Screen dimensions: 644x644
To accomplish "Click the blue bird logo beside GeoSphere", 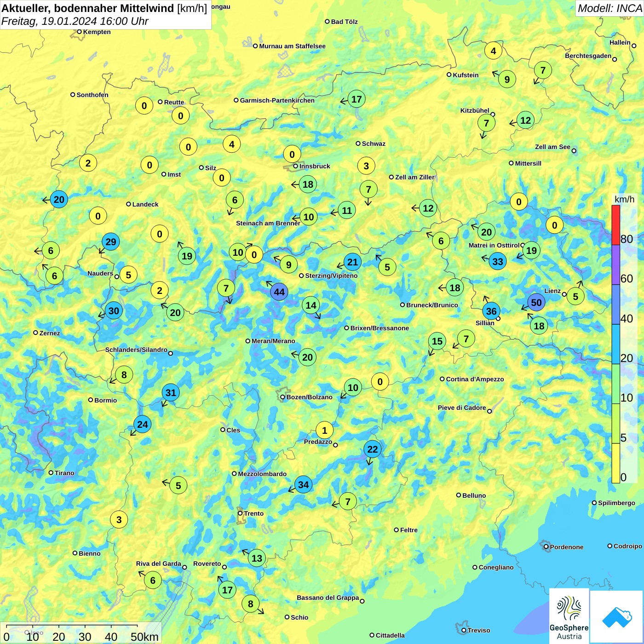I will (616, 617).
